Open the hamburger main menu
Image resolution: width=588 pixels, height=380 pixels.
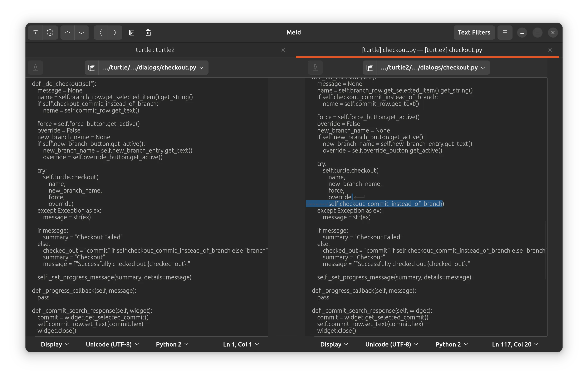coord(505,33)
